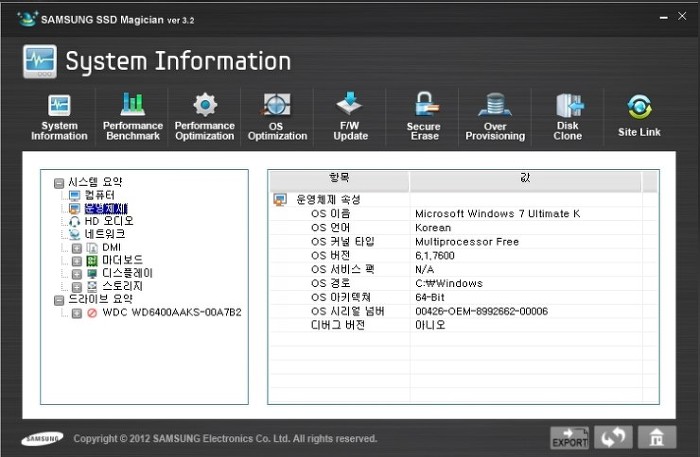Open Site Link globe icon
This screenshot has width=700, height=457.
pos(640,107)
